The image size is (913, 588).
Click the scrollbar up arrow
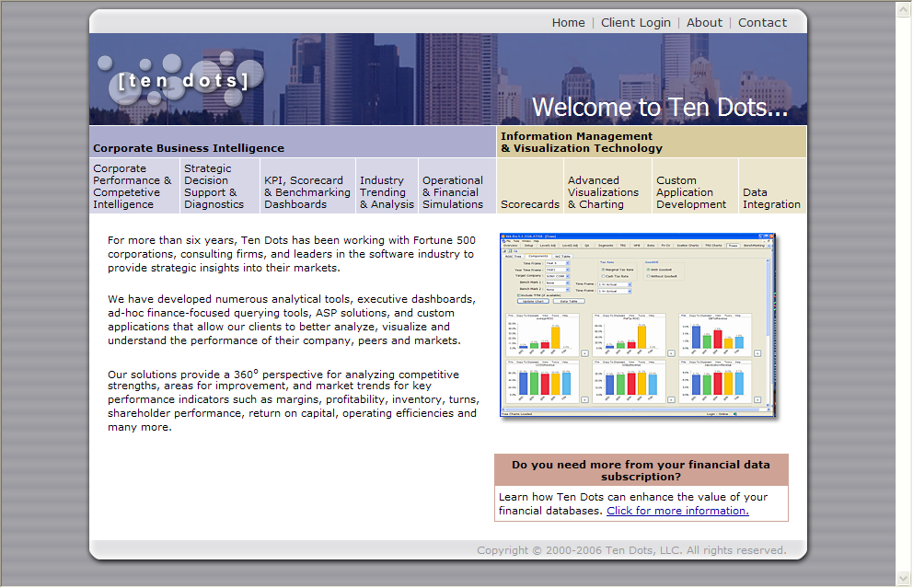pos(904,8)
